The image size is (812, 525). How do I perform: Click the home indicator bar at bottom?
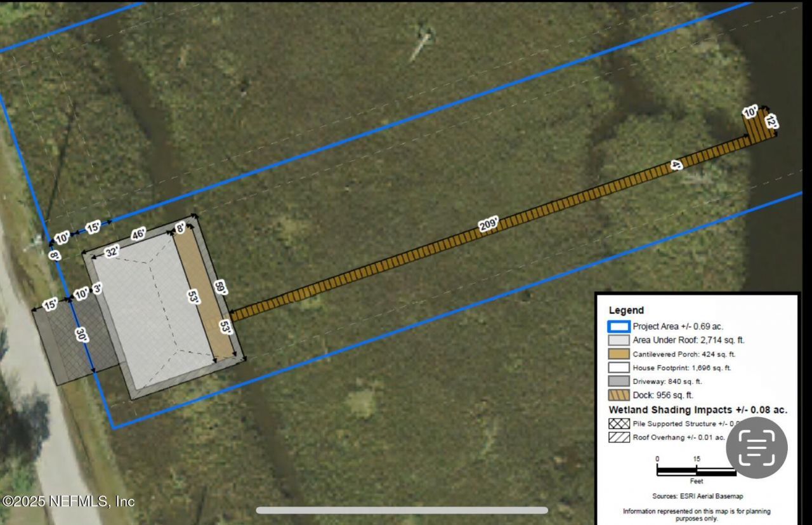pyautogui.click(x=402, y=510)
